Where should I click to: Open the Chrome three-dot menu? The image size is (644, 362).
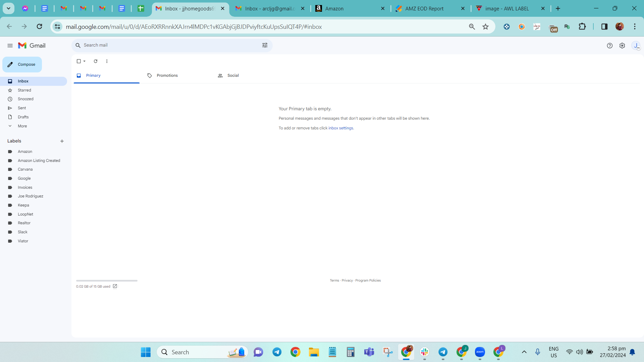[x=635, y=26]
